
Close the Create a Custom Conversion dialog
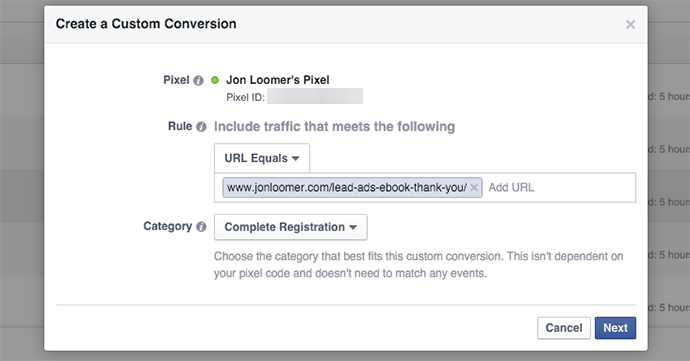pos(630,25)
